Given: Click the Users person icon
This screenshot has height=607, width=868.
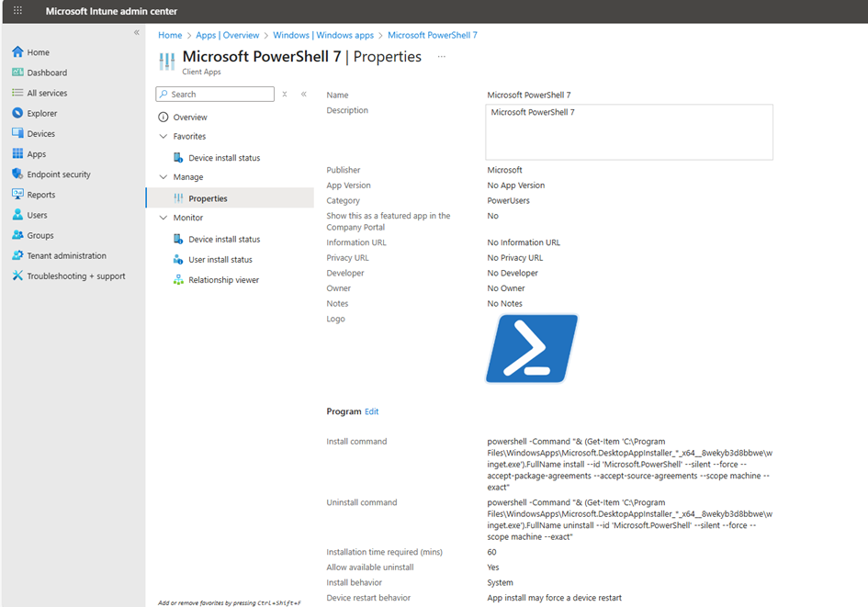Looking at the screenshot, I should [x=17, y=215].
